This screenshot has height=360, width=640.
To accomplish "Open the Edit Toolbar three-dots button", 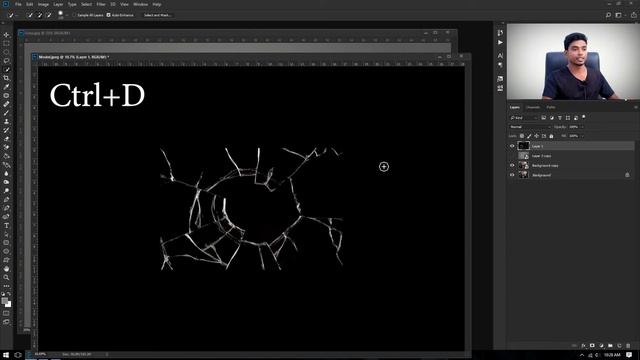I will pyautogui.click(x=6, y=286).
